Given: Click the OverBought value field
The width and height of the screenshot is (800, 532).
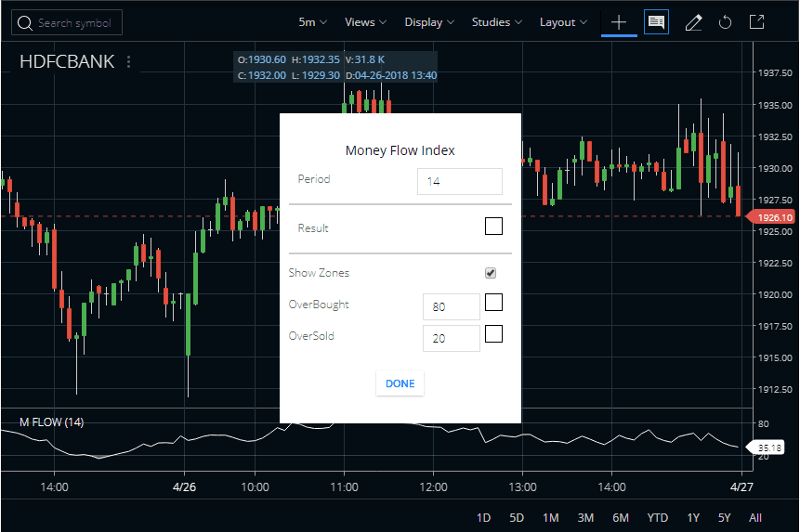Looking at the screenshot, I should click(452, 306).
